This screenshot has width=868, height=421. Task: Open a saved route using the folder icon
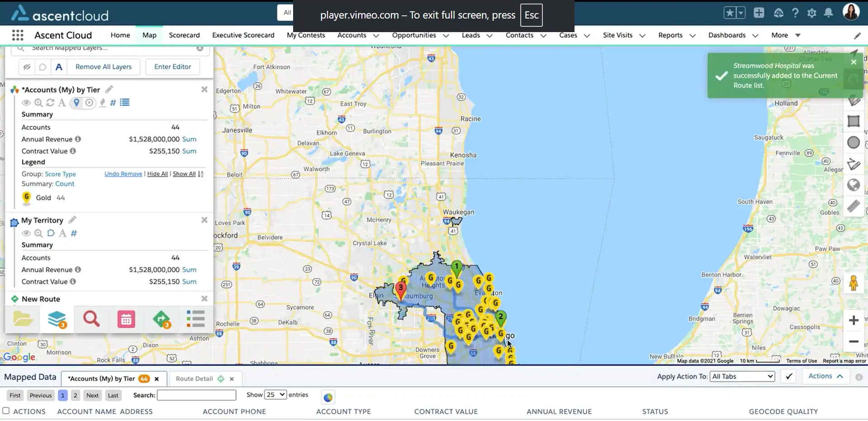23,319
